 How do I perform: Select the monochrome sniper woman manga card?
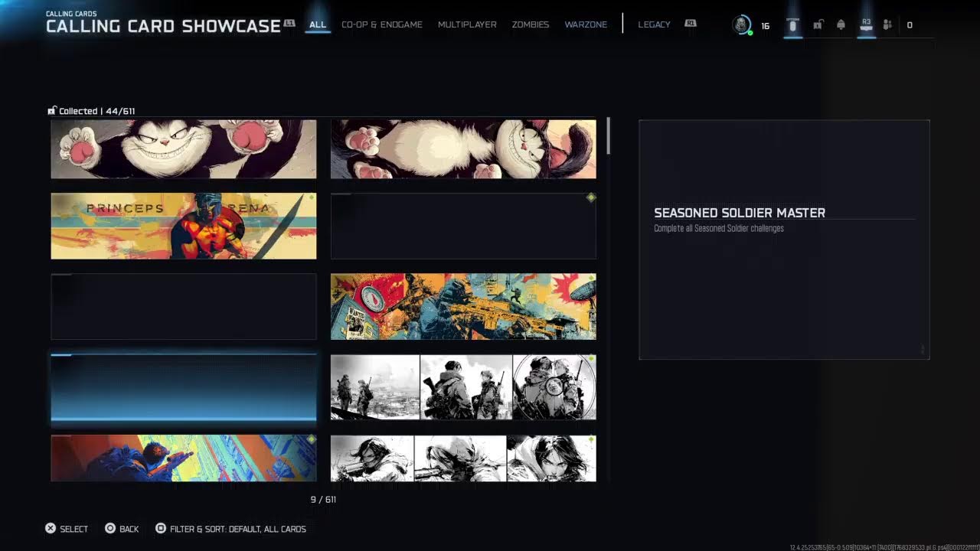click(463, 458)
